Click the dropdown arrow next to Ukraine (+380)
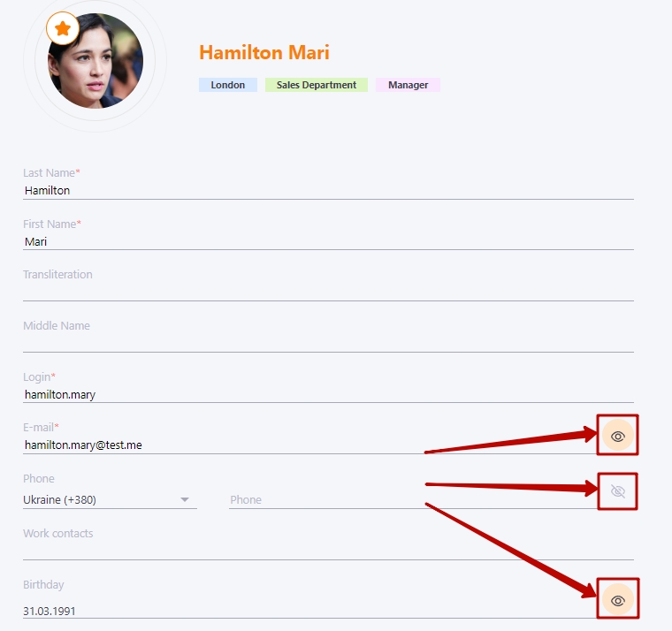 click(x=185, y=499)
